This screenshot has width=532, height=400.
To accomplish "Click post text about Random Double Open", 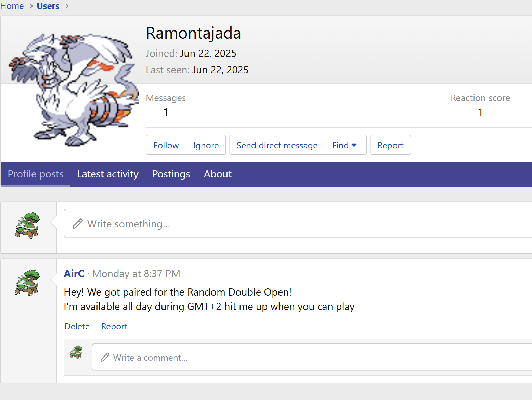I will (178, 292).
